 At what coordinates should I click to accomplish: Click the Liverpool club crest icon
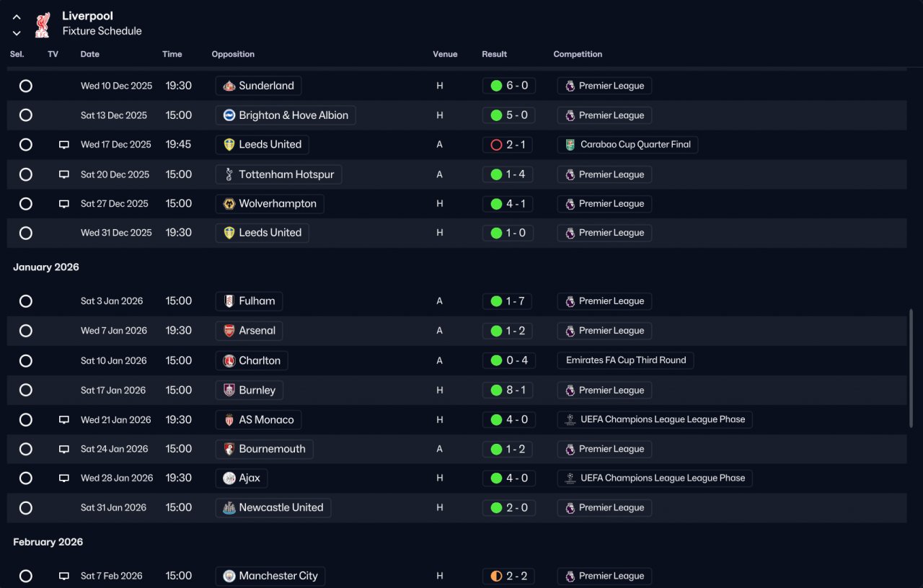43,24
